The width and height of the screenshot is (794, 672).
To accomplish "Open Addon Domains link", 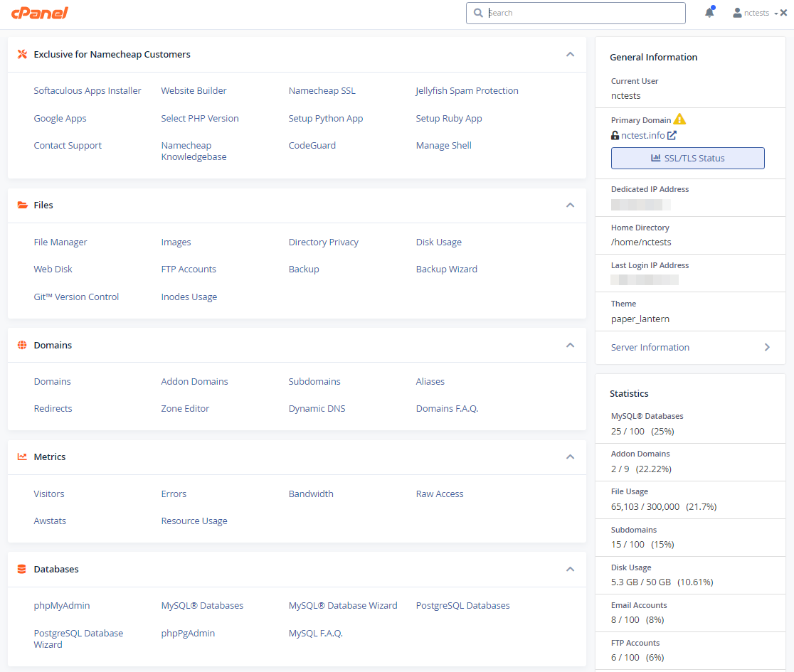I will tap(194, 382).
